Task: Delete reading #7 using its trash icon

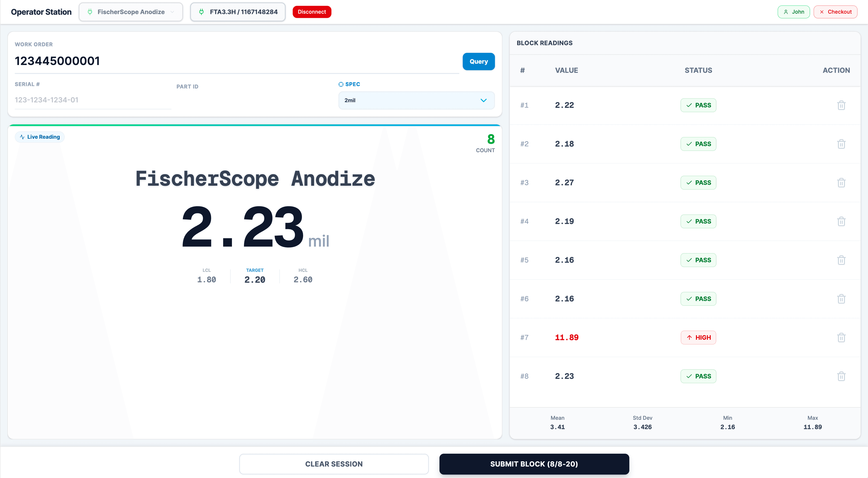Action: (841, 337)
